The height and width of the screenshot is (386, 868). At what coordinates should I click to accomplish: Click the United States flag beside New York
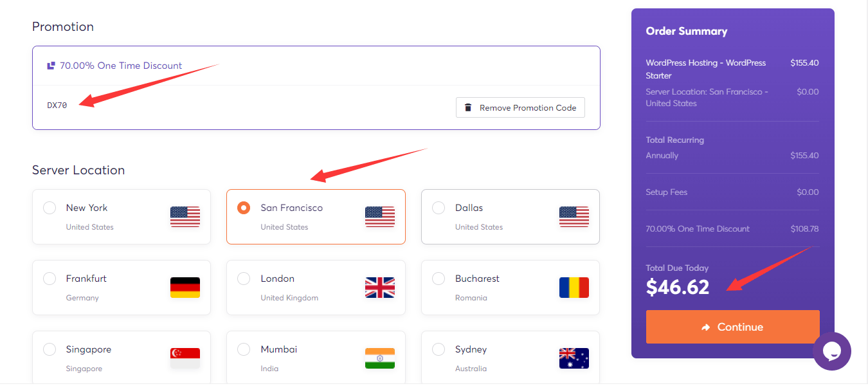(x=185, y=217)
